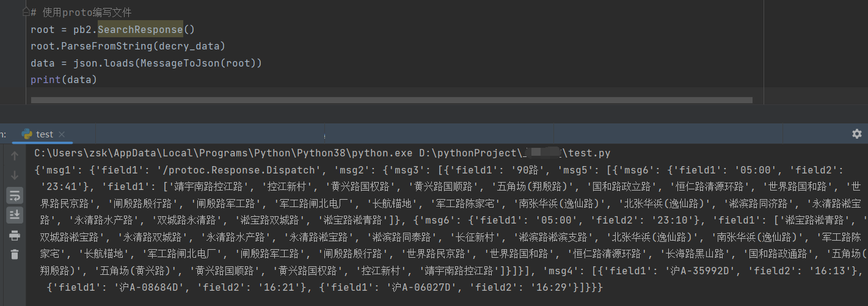
Task: Click the json.loads code line
Action: pos(146,63)
